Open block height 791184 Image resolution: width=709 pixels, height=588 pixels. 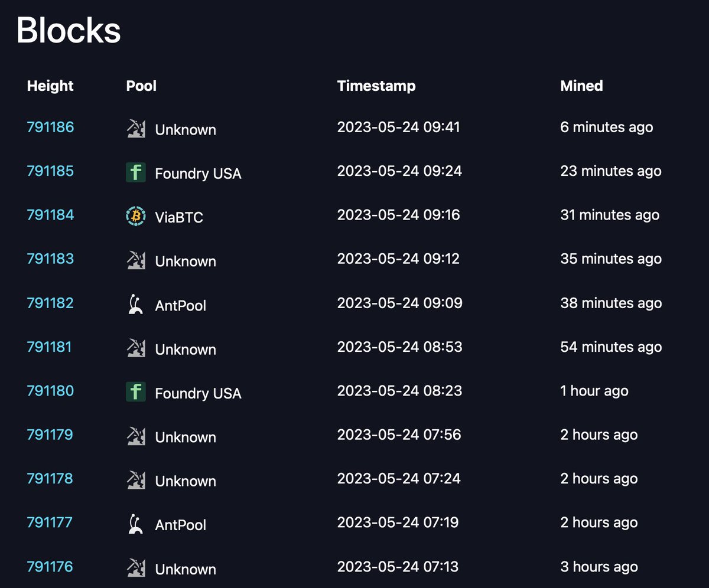pos(50,215)
